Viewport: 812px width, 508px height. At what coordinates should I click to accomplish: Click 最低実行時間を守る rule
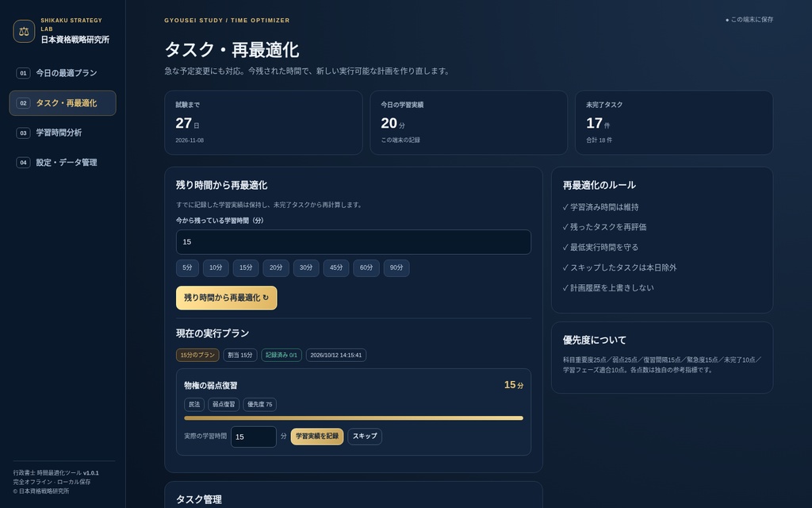pyautogui.click(x=601, y=248)
